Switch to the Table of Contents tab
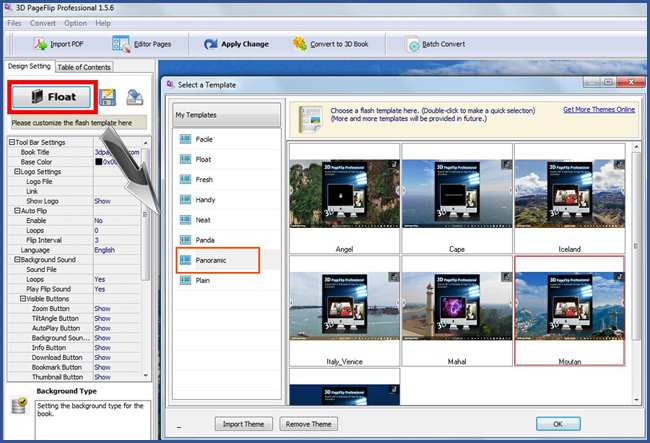This screenshot has width=650, height=443. (84, 67)
